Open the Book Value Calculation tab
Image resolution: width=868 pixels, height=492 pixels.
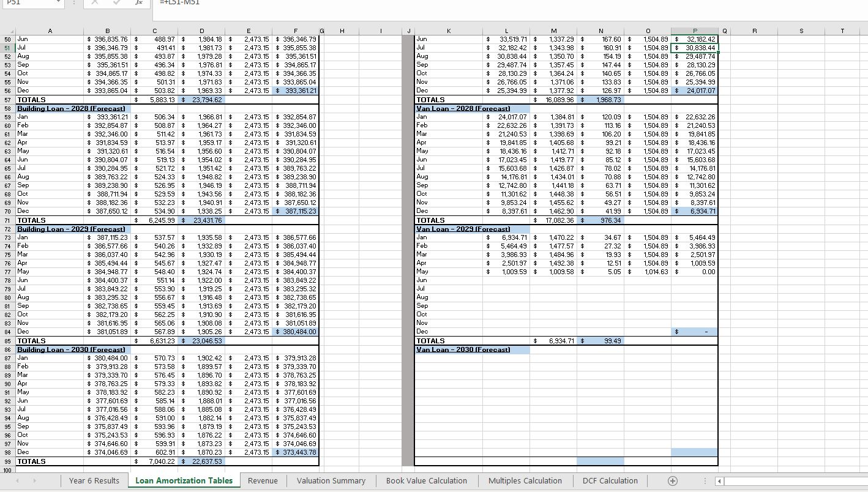click(427, 481)
